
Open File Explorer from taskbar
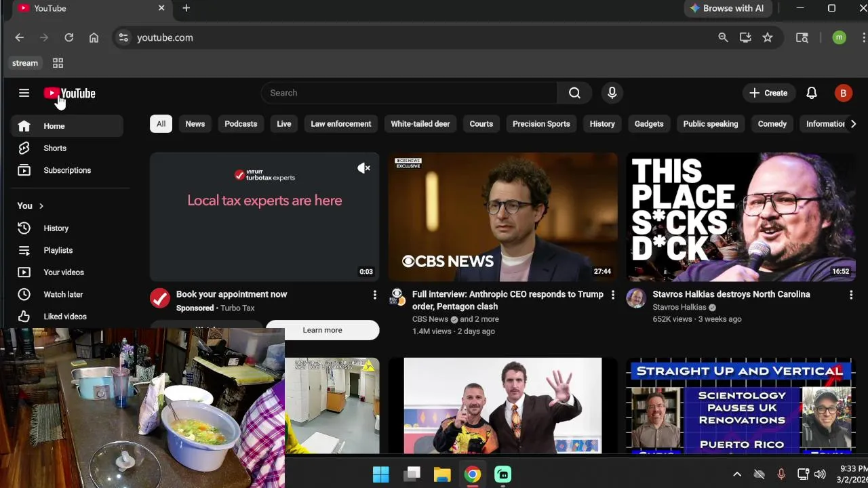[x=442, y=474]
